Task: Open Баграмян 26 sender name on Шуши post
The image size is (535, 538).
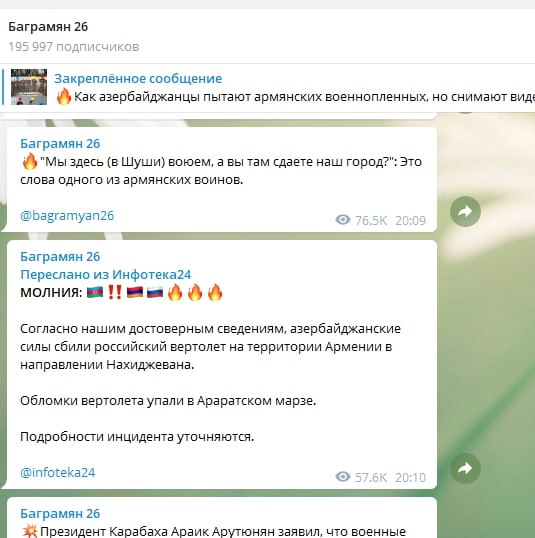Action: pyautogui.click(x=60, y=143)
